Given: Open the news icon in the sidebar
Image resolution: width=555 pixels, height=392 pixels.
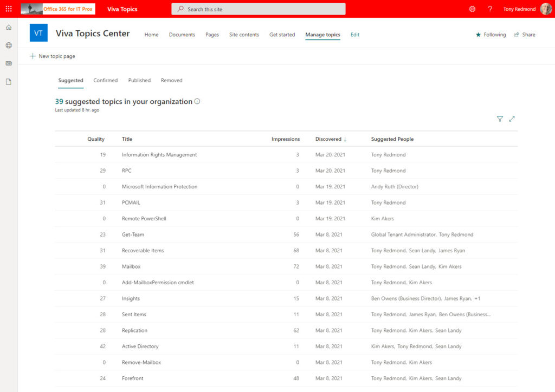Looking at the screenshot, I should pos(9,63).
